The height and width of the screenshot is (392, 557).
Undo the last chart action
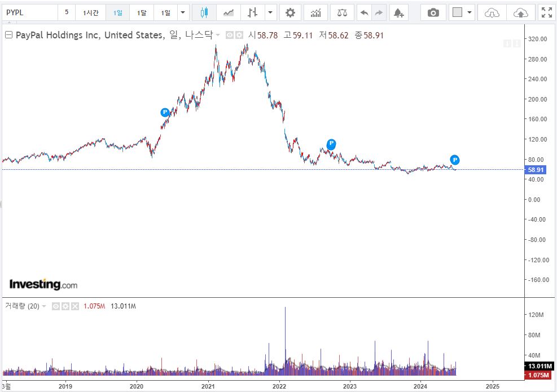(x=364, y=13)
